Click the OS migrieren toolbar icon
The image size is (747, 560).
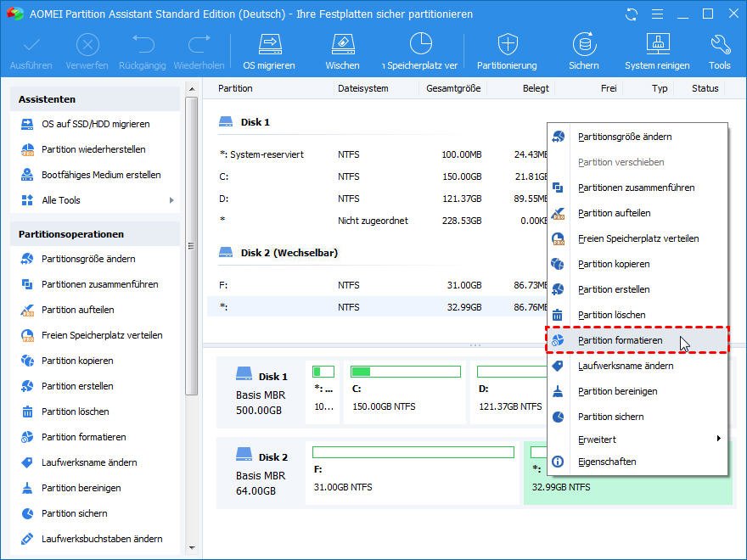pyautogui.click(x=270, y=44)
